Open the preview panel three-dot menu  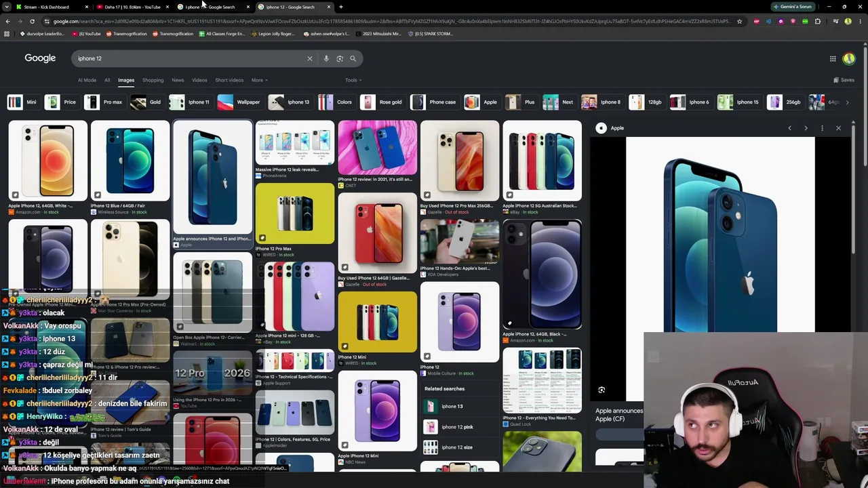click(822, 128)
